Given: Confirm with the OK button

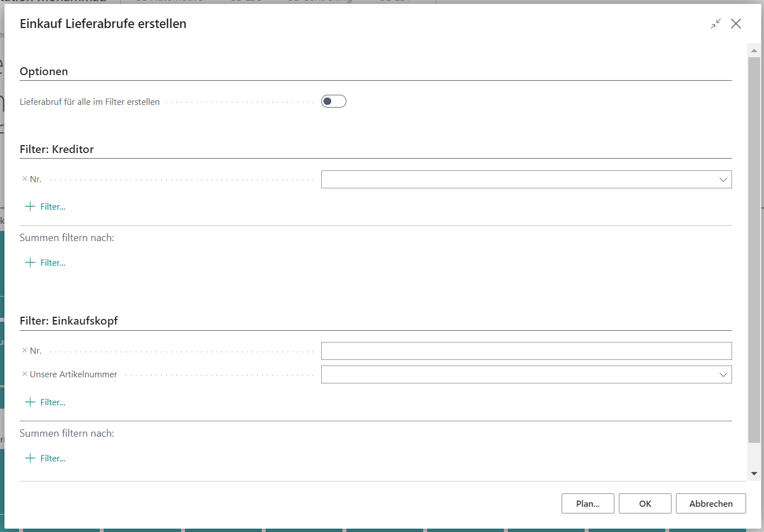Looking at the screenshot, I should (645, 503).
